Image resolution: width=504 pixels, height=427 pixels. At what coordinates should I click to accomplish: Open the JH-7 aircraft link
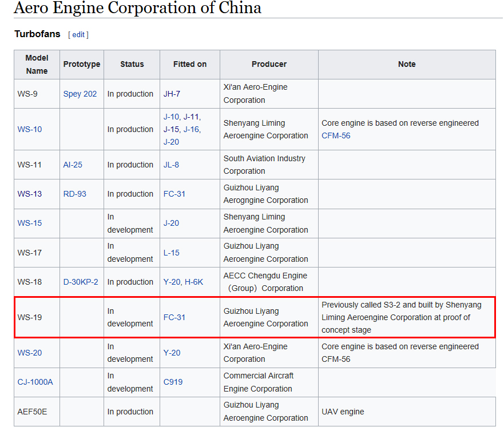[172, 94]
